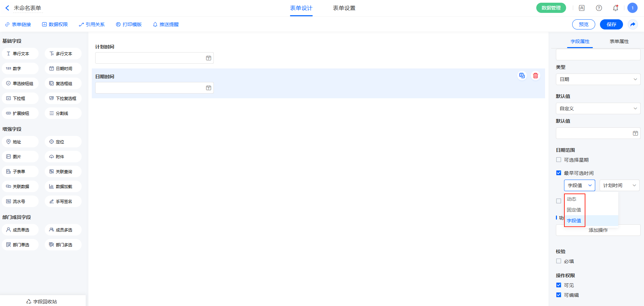Open the notification bell

coord(615,8)
